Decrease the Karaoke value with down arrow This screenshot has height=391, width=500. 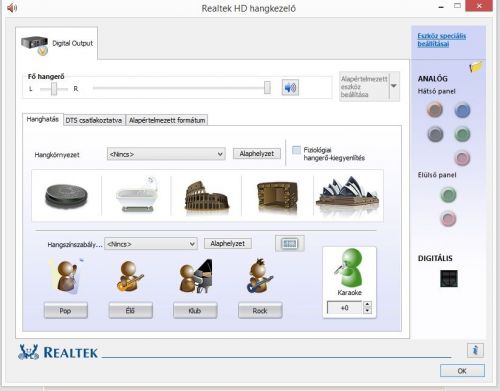367,311
